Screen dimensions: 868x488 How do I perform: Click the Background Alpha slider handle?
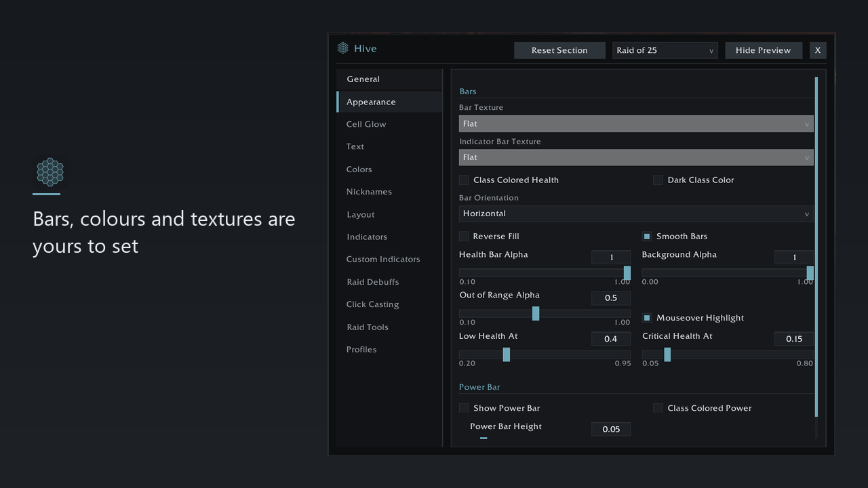(x=810, y=272)
